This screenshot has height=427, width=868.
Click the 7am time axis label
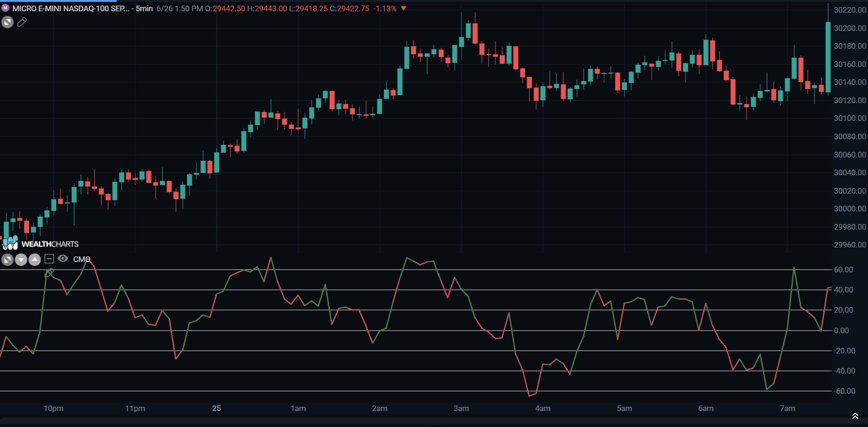click(x=787, y=408)
